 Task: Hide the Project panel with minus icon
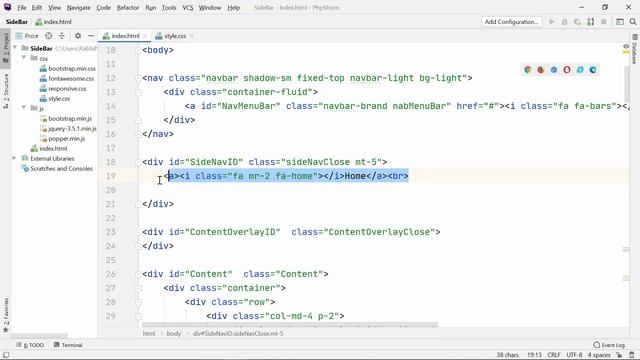91,36
